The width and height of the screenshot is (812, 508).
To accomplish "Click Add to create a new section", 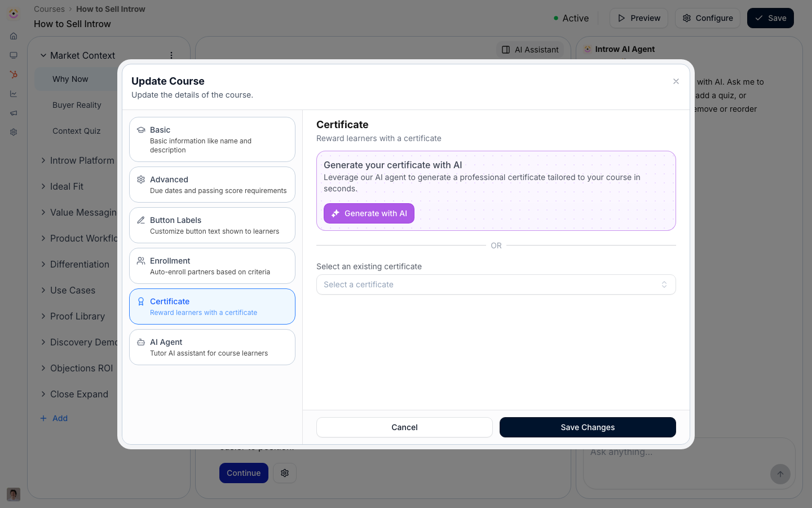I will pyautogui.click(x=54, y=418).
